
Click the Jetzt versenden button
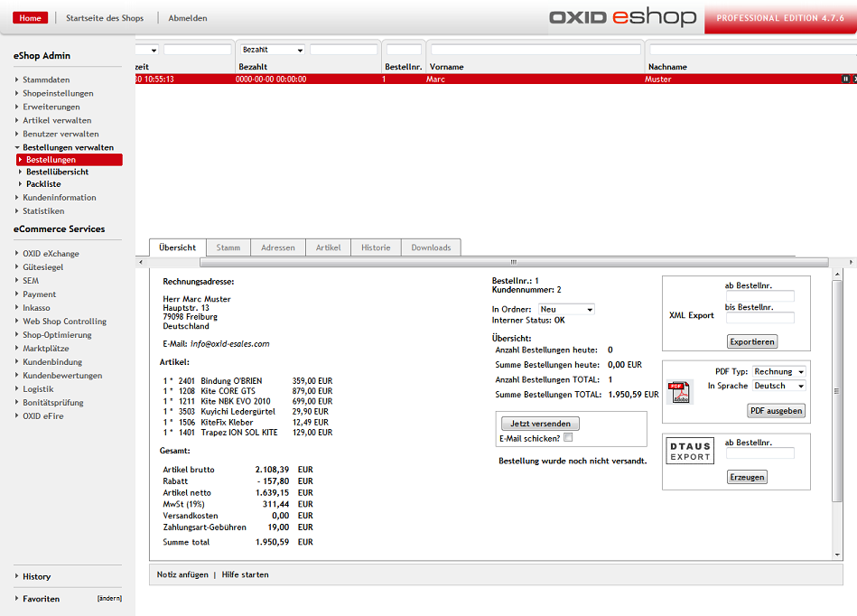click(539, 424)
